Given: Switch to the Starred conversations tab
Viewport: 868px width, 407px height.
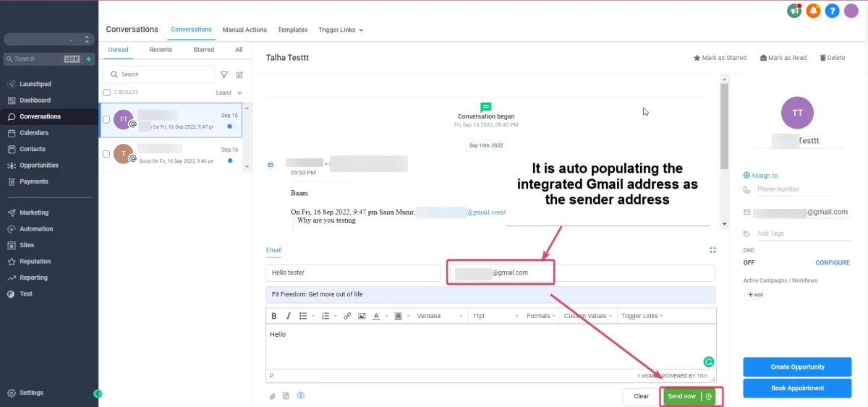Looking at the screenshot, I should click(203, 50).
